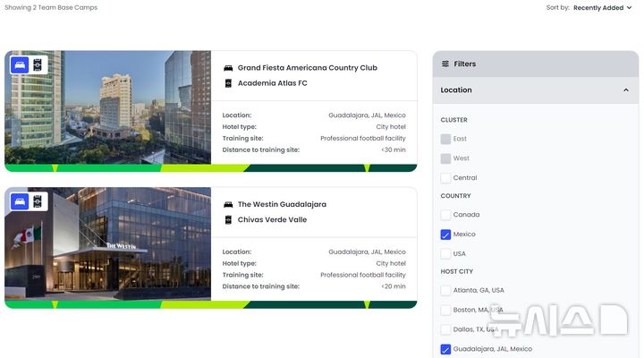This screenshot has width=644, height=358.
Task: Tick the USA country checkbox
Action: [x=445, y=254]
